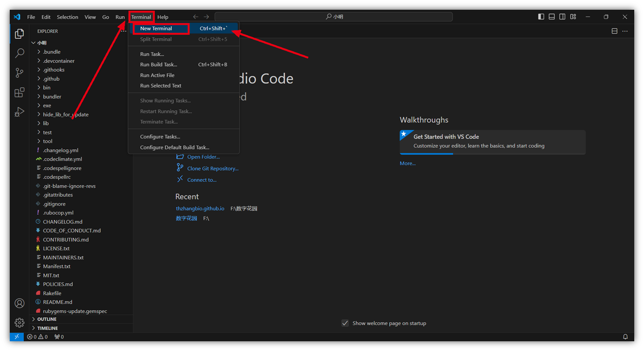
Task: Expand the tool folder
Action: coord(48,141)
